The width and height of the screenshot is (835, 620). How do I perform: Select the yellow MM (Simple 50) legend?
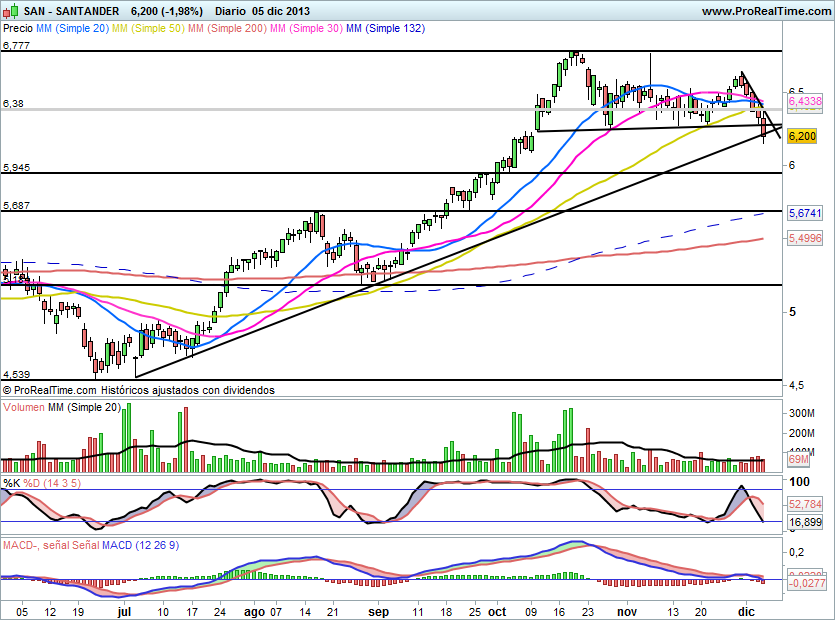click(148, 28)
